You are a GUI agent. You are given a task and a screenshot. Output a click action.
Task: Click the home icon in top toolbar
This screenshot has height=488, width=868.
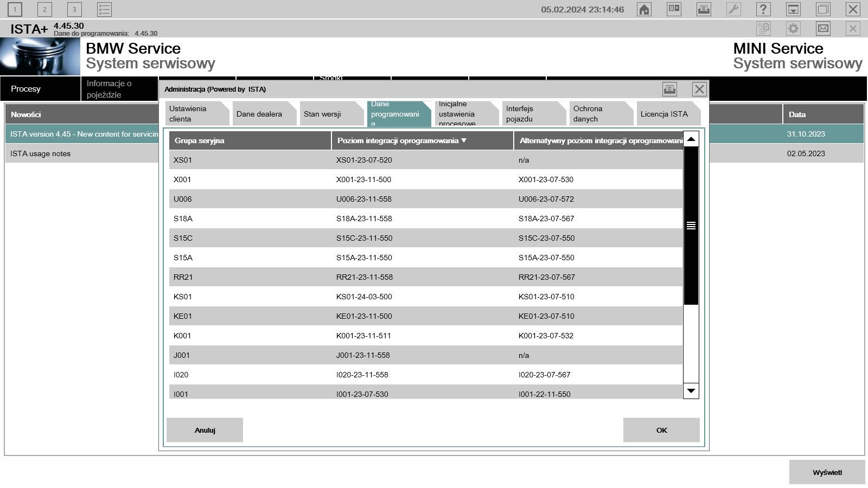(644, 9)
